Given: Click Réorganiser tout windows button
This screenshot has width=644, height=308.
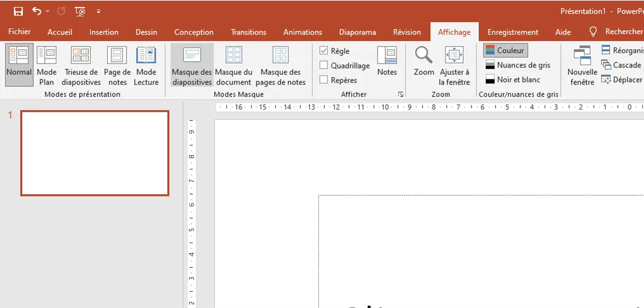Looking at the screenshot, I should coord(622,50).
